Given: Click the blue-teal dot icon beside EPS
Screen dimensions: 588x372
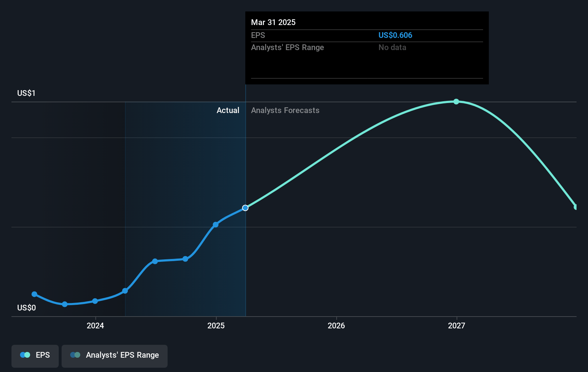Looking at the screenshot, I should pyautogui.click(x=25, y=355).
